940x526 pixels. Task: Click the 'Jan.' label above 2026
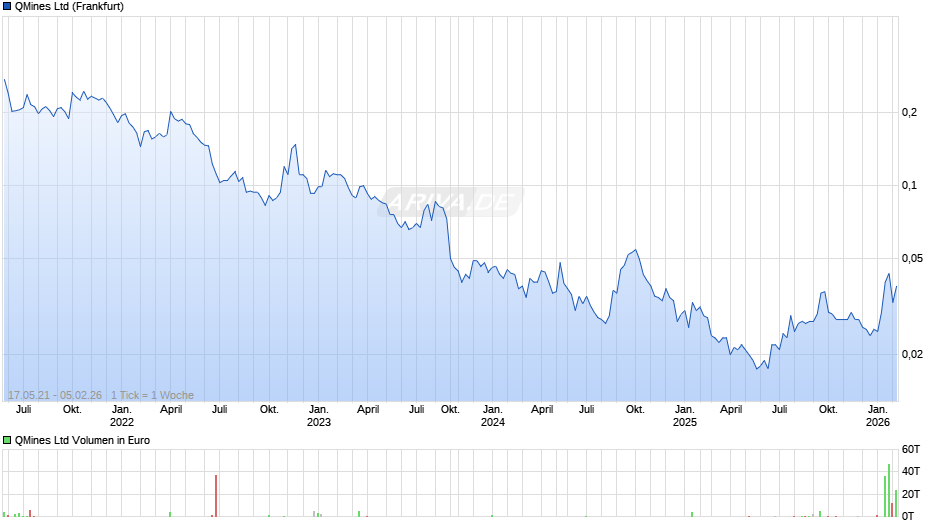(878, 410)
